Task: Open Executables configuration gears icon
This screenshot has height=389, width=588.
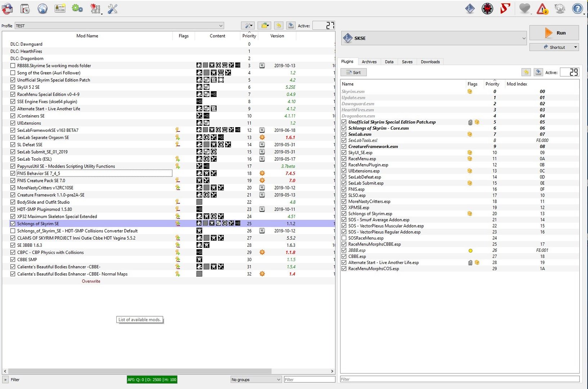Action: 77,9
